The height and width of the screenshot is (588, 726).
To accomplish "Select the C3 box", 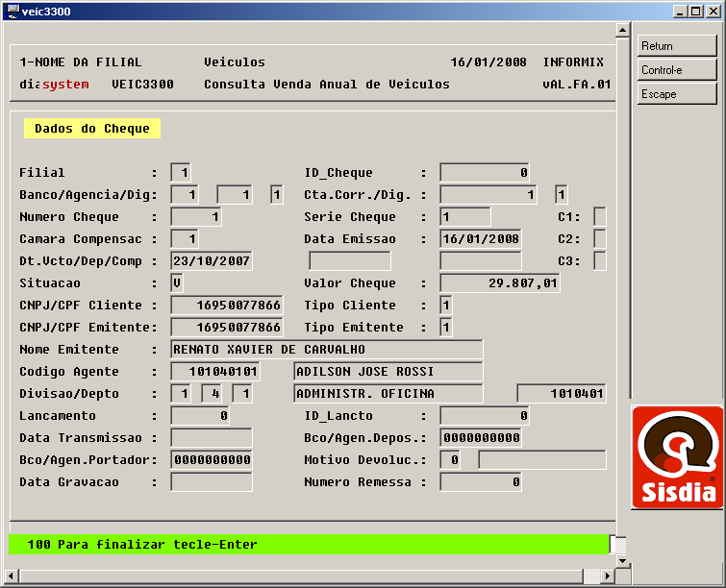I will [x=600, y=261].
